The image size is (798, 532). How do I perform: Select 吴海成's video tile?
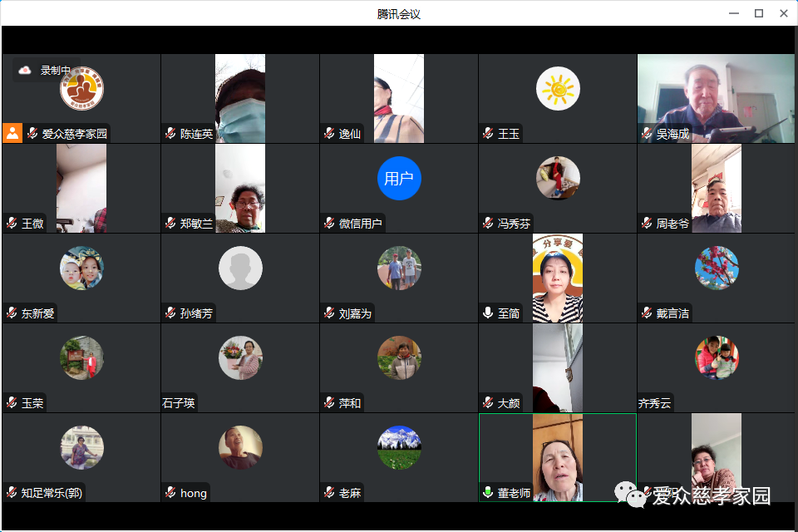[716, 98]
